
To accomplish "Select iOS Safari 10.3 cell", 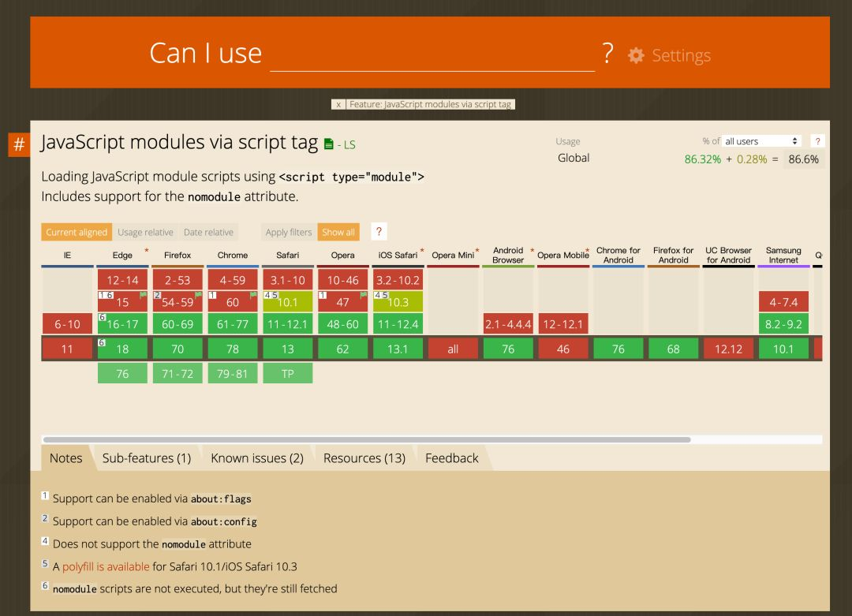I will tap(398, 301).
